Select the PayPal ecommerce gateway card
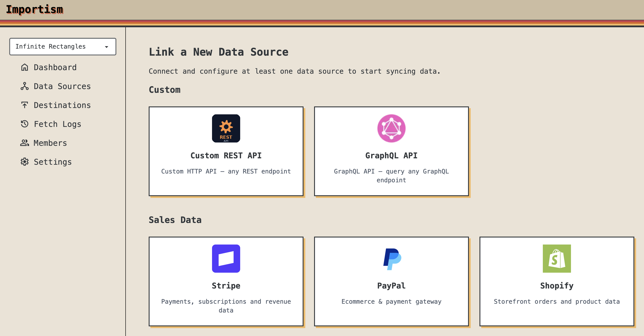This screenshot has width=644, height=336. pos(391,281)
